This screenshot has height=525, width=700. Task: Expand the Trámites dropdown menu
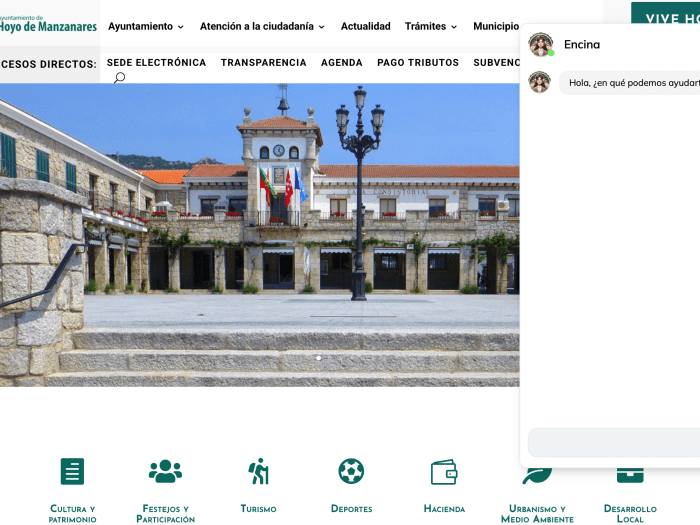click(x=431, y=26)
